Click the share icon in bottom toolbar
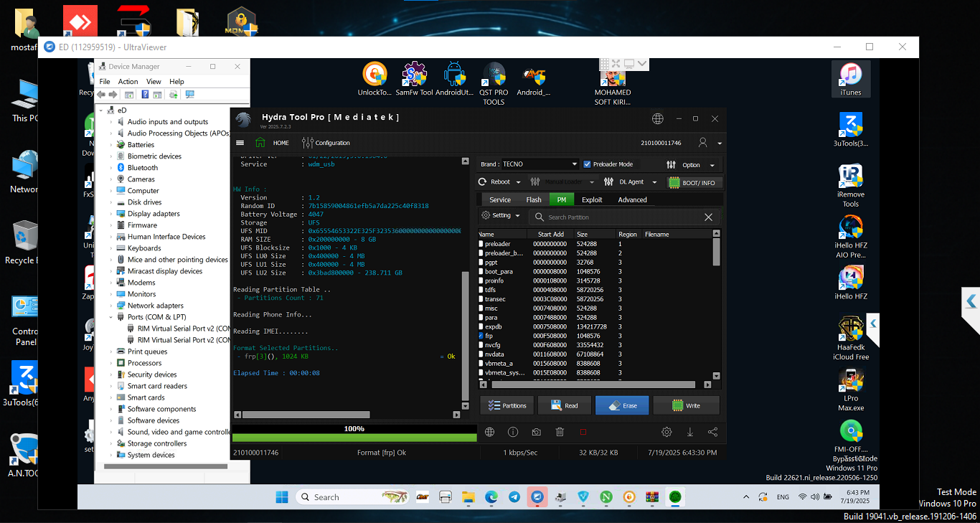 point(712,432)
